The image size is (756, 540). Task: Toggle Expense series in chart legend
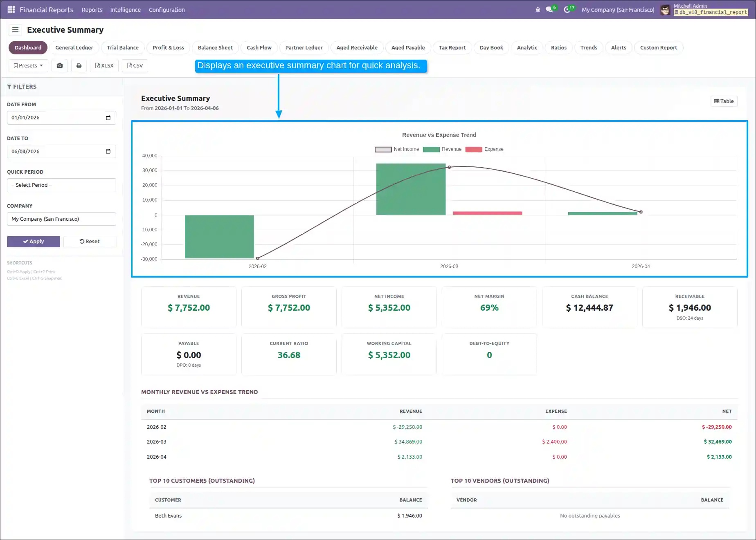pyautogui.click(x=485, y=149)
